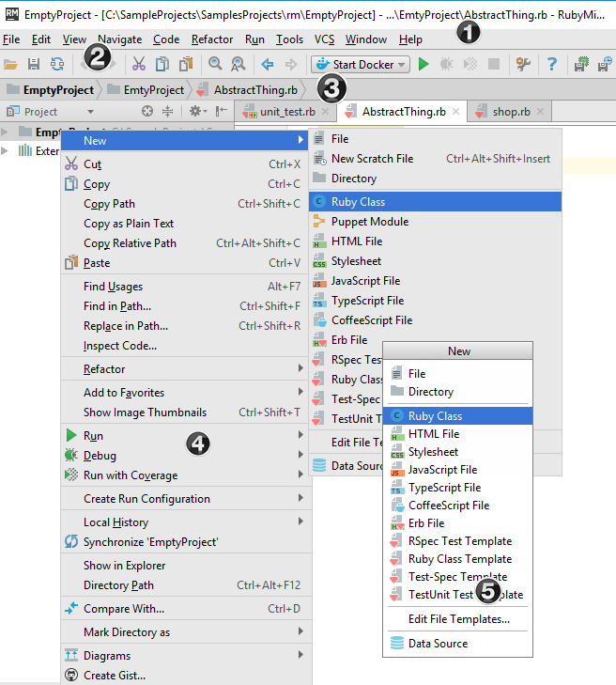Expand the Refactor submenu
Image resolution: width=616 pixels, height=685 pixels.
point(187,369)
